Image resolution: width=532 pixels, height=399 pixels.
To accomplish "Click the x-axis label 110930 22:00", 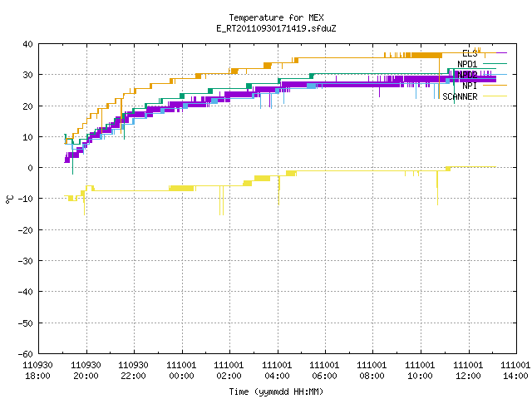I will pyautogui.click(x=133, y=371).
